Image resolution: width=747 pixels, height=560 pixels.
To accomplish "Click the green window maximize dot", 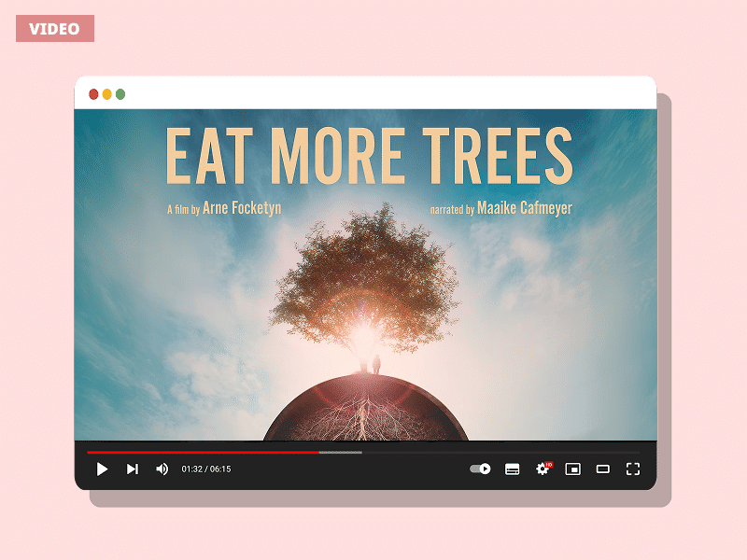I will tap(120, 94).
